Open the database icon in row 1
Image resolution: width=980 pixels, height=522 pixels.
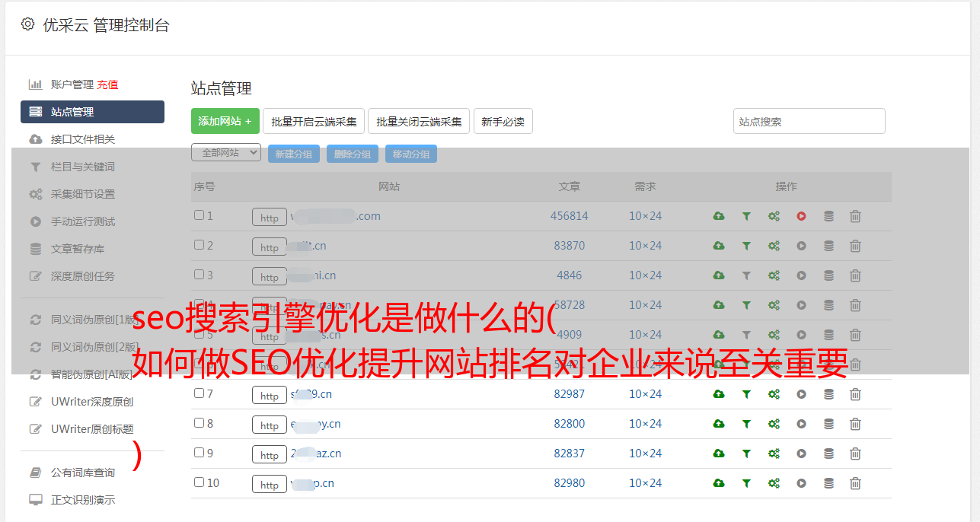[828, 216]
